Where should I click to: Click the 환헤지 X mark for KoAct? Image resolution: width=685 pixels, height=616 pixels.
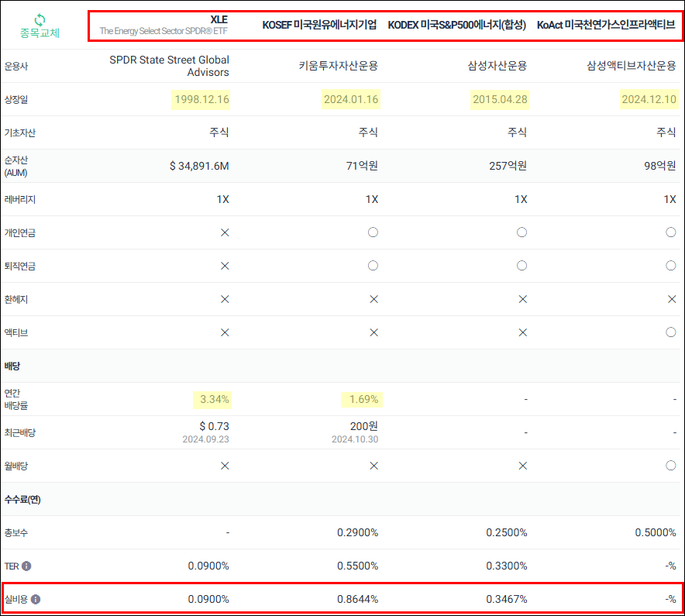pos(672,299)
